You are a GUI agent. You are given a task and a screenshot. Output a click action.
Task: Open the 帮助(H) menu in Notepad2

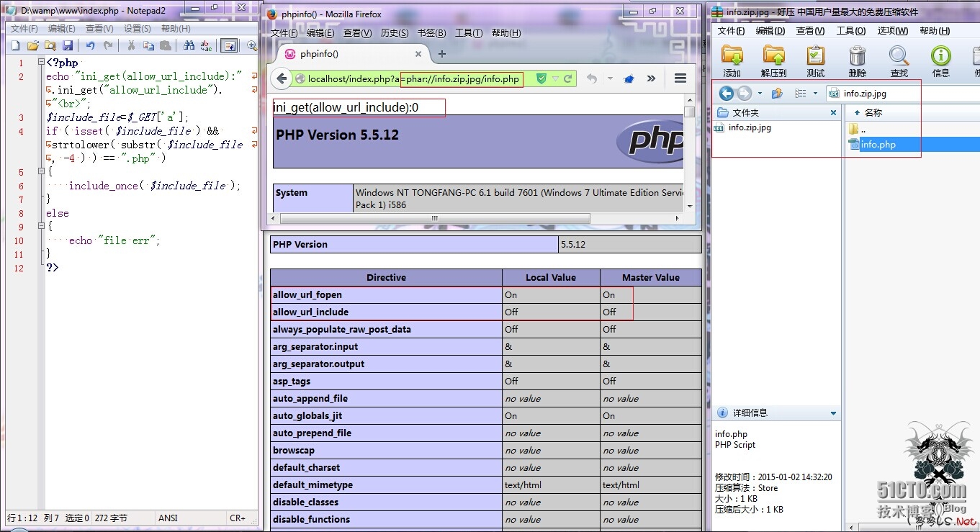point(176,29)
